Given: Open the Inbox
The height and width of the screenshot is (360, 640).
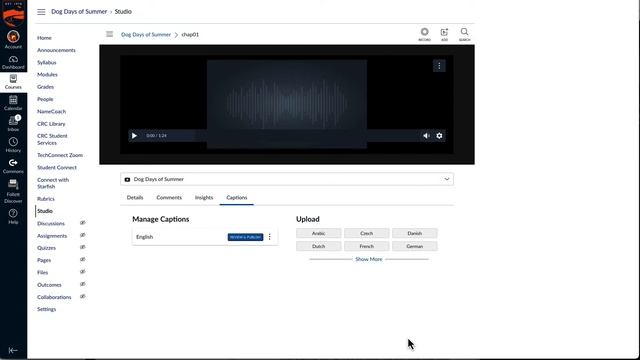Looking at the screenshot, I should click(13, 124).
